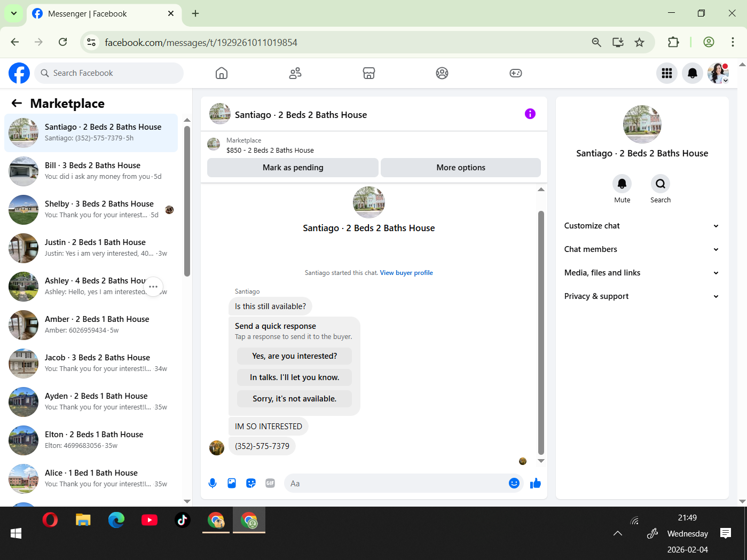
Task: Send a thumbs-up like
Action: [x=536, y=483]
